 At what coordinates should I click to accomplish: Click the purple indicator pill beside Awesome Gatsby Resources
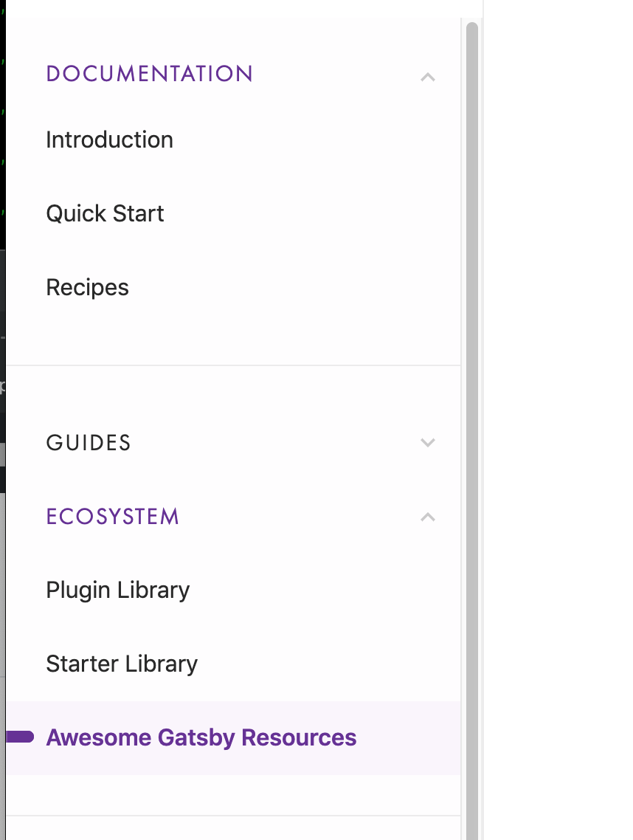coord(18,737)
